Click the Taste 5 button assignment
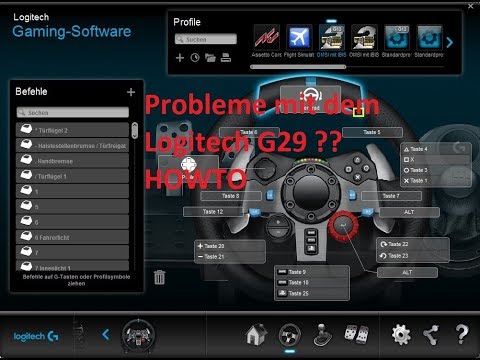The width and height of the screenshot is (480, 360). click(x=372, y=132)
